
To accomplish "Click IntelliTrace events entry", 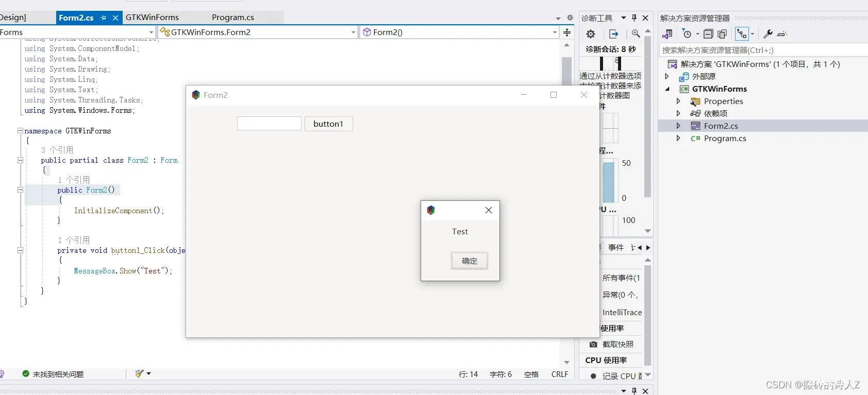I will tap(622, 313).
